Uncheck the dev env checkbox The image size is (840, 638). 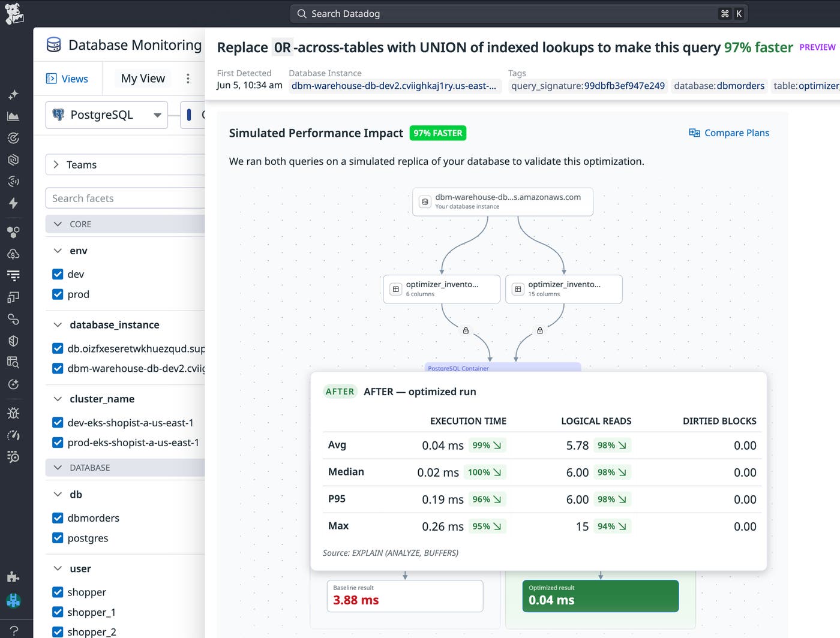pyautogui.click(x=58, y=274)
